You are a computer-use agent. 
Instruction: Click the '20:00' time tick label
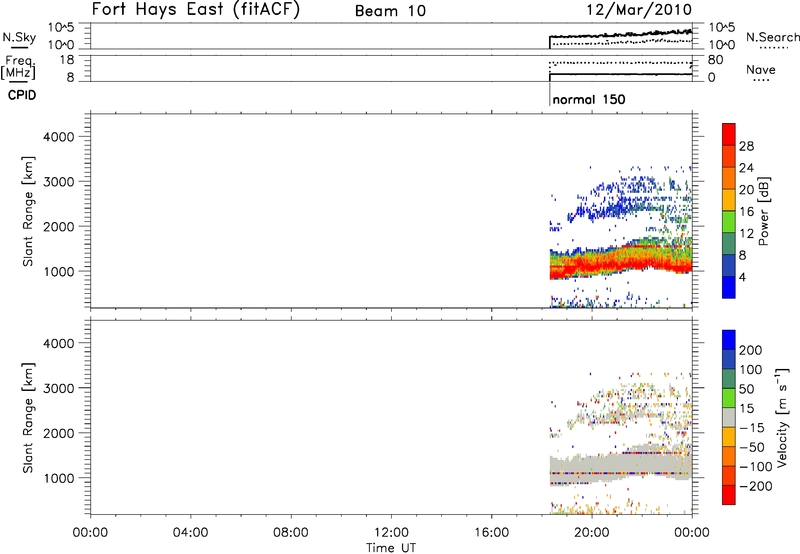[592, 533]
